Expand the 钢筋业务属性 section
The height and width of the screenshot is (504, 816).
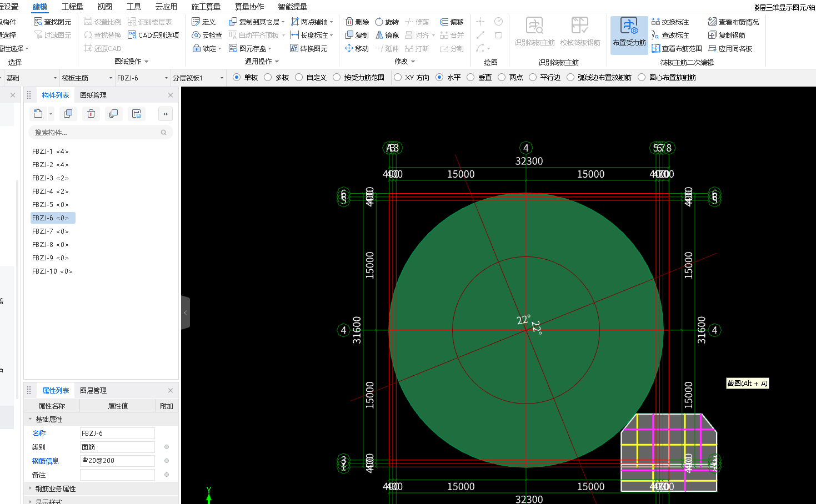30,489
